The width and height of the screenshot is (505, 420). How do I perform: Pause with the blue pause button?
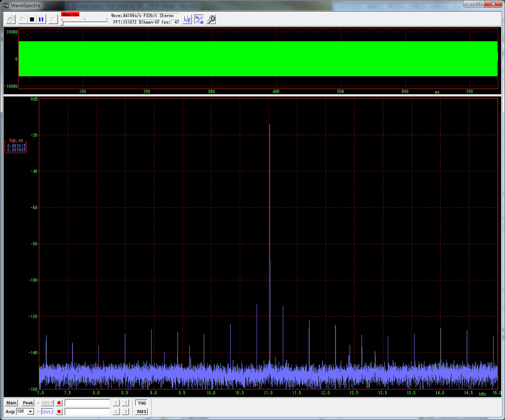click(41, 19)
